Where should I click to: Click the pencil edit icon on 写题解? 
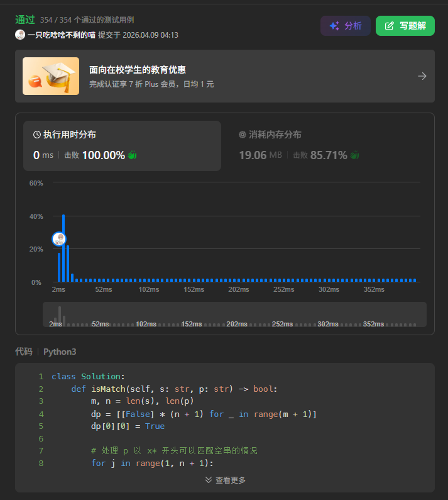coord(389,26)
